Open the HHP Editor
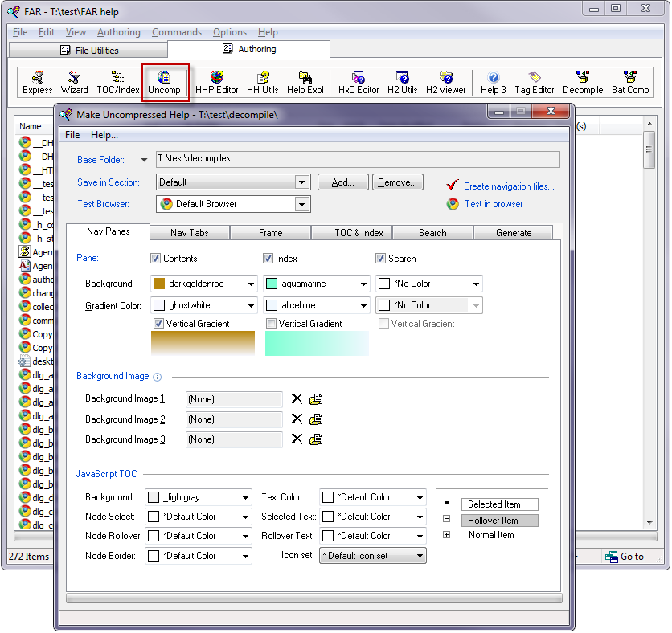This screenshot has height=633, width=672. pyautogui.click(x=216, y=83)
